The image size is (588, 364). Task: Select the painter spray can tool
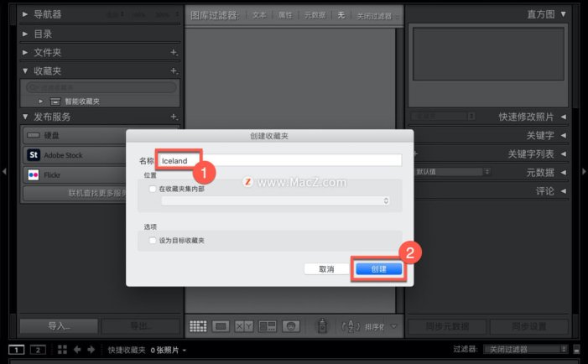(322, 325)
